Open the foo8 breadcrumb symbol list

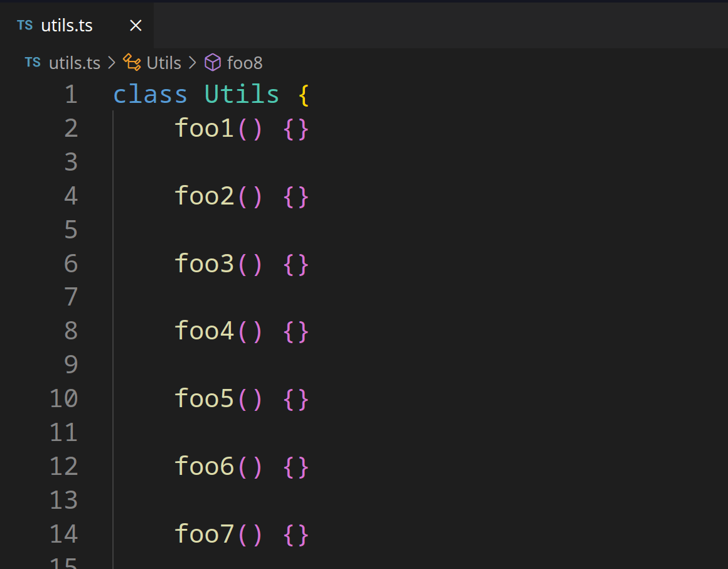point(245,63)
